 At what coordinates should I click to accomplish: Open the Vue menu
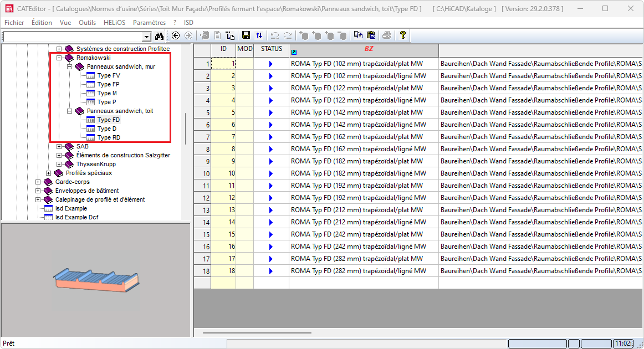click(x=65, y=23)
